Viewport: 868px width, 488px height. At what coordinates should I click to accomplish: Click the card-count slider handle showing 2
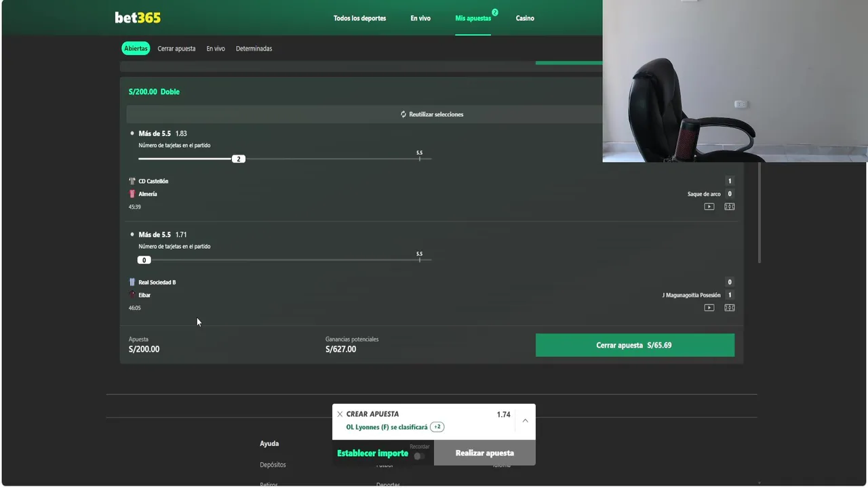coord(238,159)
